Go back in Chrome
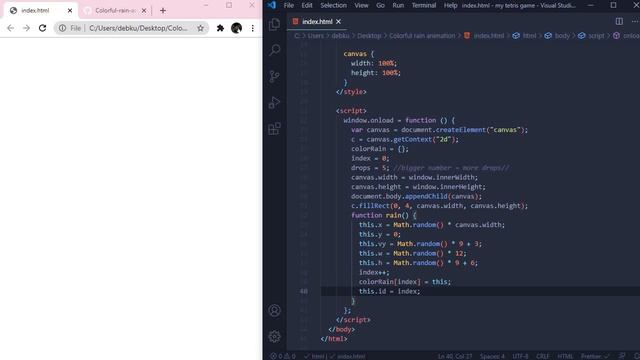The height and width of the screenshot is (360, 640). pyautogui.click(x=10, y=28)
